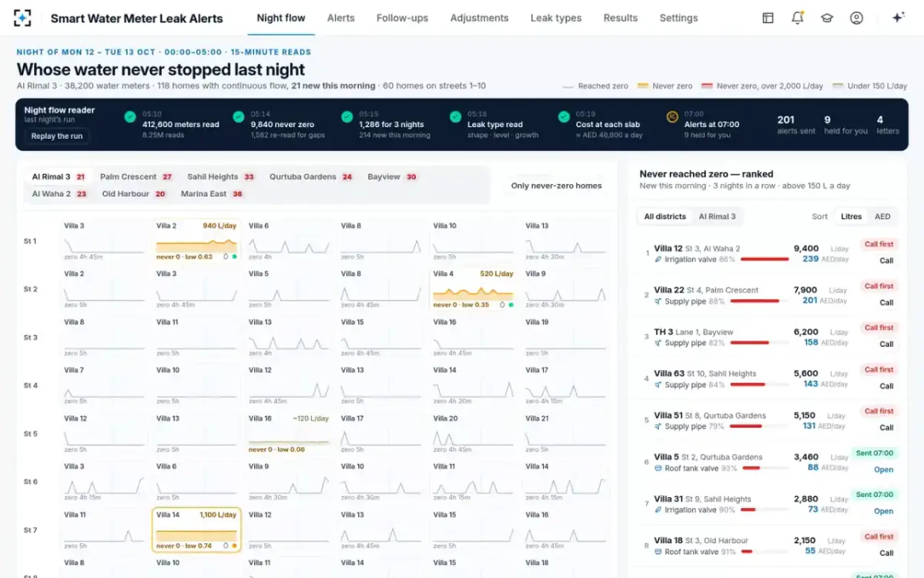Click the sparkle assistant icon
Screen dimensions: 924x578
click(898, 18)
